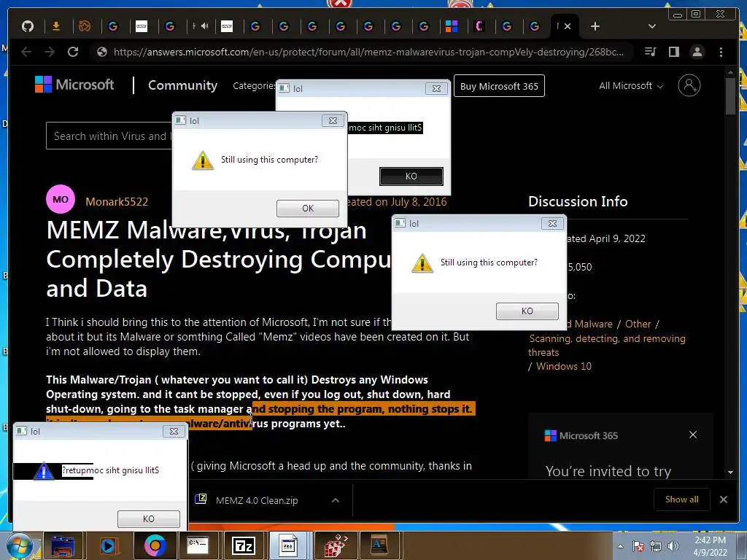
Task: Go forward with the forward arrow
Action: (x=50, y=52)
